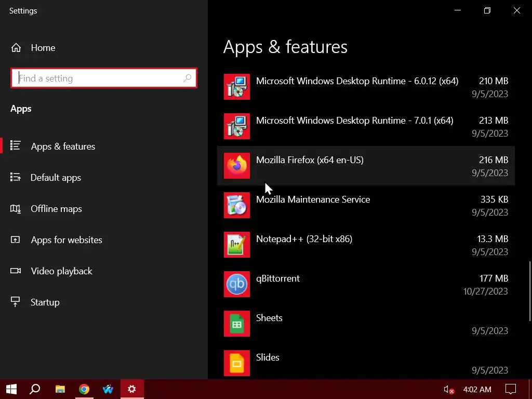
Task: Open the Windows Start menu
Action: 11,389
